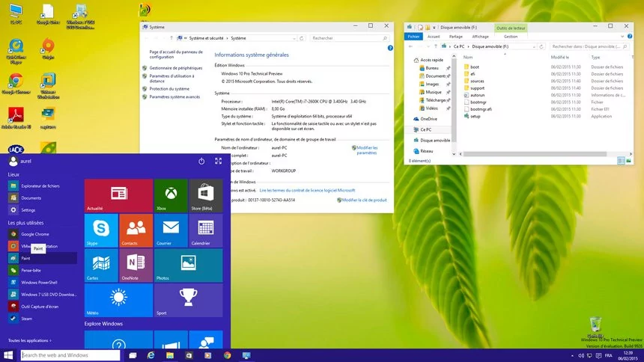The height and width of the screenshot is (362, 644).
Task: Switch Explorer to large icons view
Action: point(628,161)
